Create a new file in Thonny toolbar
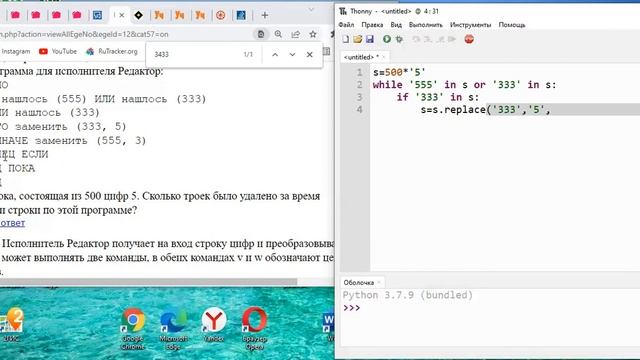The height and width of the screenshot is (360, 640). 346,39
